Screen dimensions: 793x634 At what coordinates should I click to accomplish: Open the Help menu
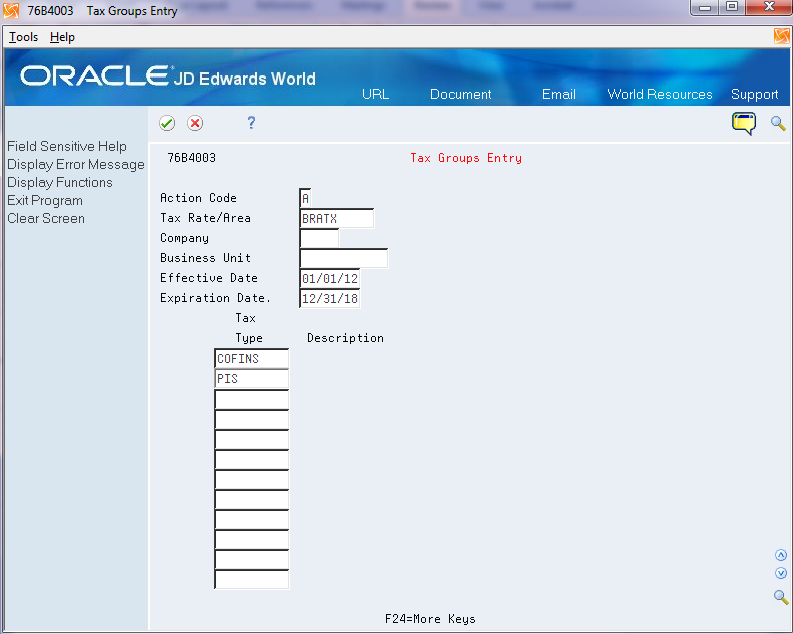(62, 37)
